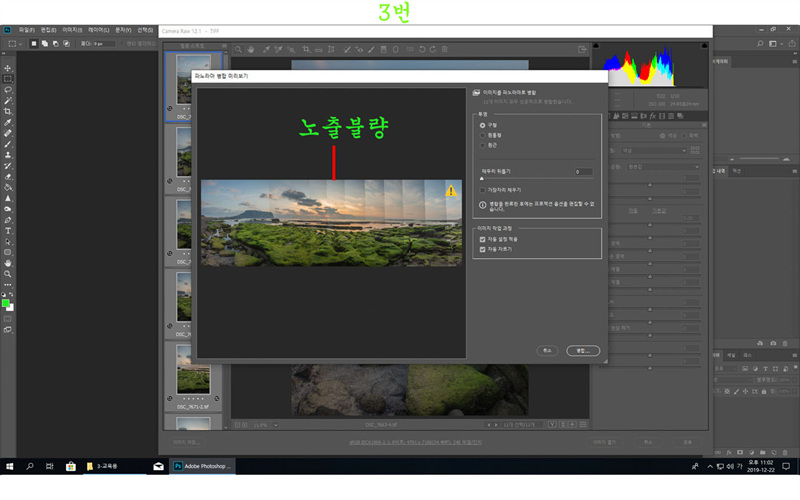Open the 레이어 menu
800x500 pixels.
click(98, 31)
